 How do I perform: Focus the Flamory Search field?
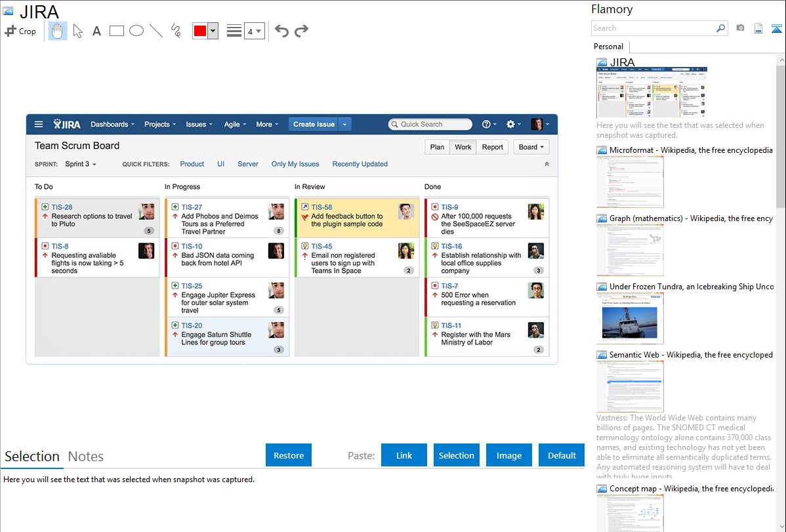[x=653, y=28]
